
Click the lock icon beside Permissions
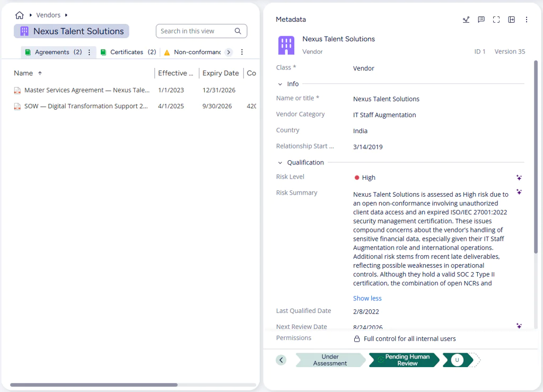pyautogui.click(x=357, y=338)
